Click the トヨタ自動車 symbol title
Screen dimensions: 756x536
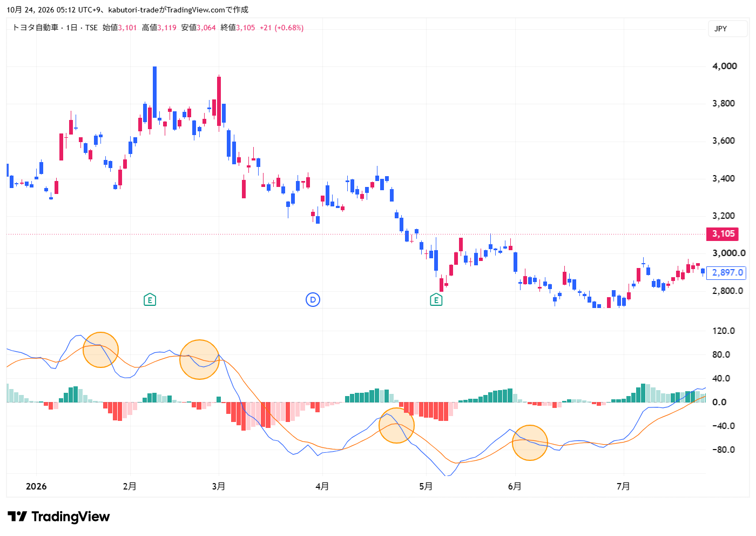pos(35,28)
